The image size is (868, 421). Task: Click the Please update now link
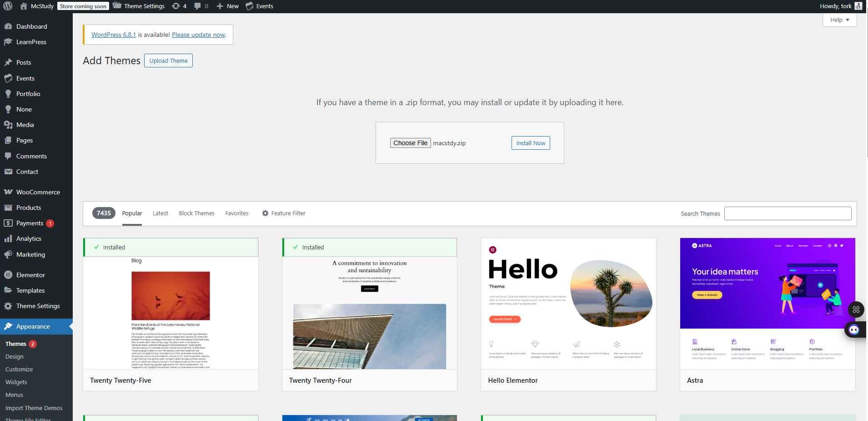(198, 35)
